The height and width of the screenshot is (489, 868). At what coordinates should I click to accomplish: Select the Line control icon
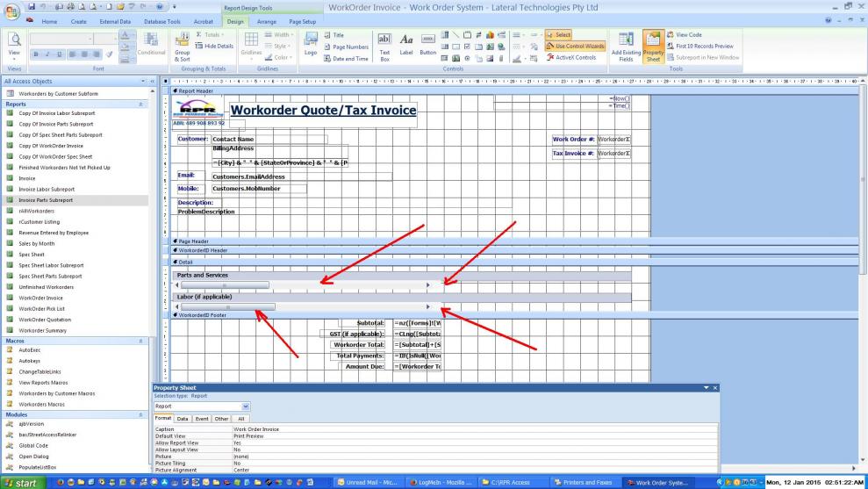click(456, 35)
